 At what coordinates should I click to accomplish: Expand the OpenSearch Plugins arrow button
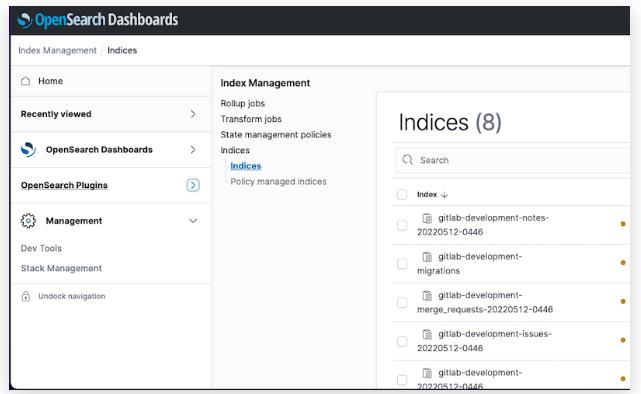click(193, 185)
